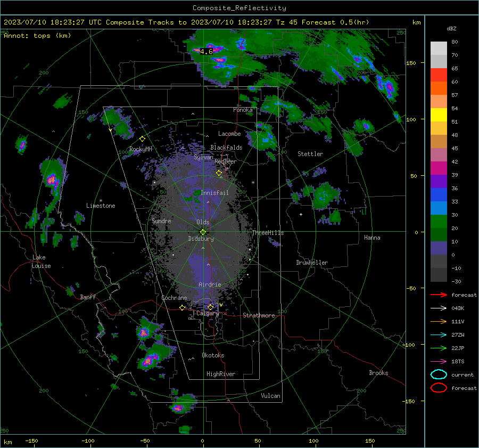Click the Lake Louise label
Screen dimensions: 479x448
tap(42, 262)
